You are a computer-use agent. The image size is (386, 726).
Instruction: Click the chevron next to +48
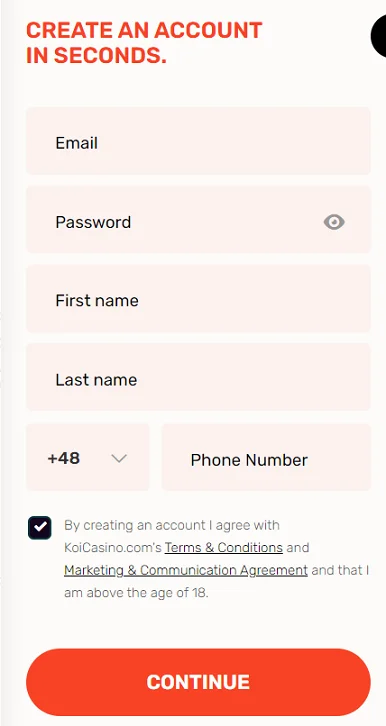pos(119,459)
